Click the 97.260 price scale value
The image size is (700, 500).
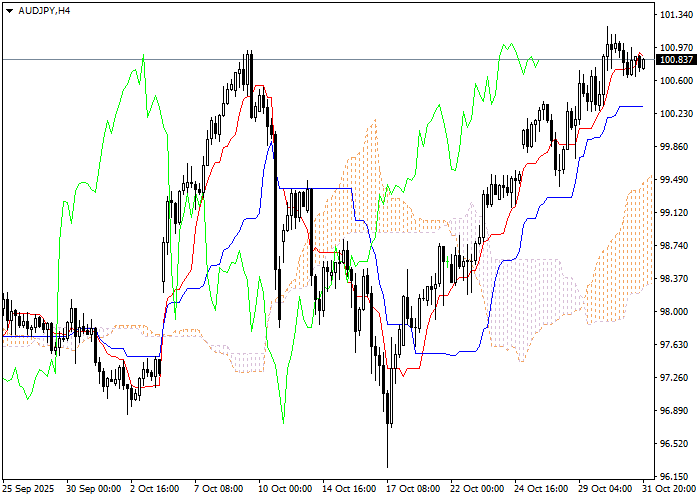coord(676,378)
